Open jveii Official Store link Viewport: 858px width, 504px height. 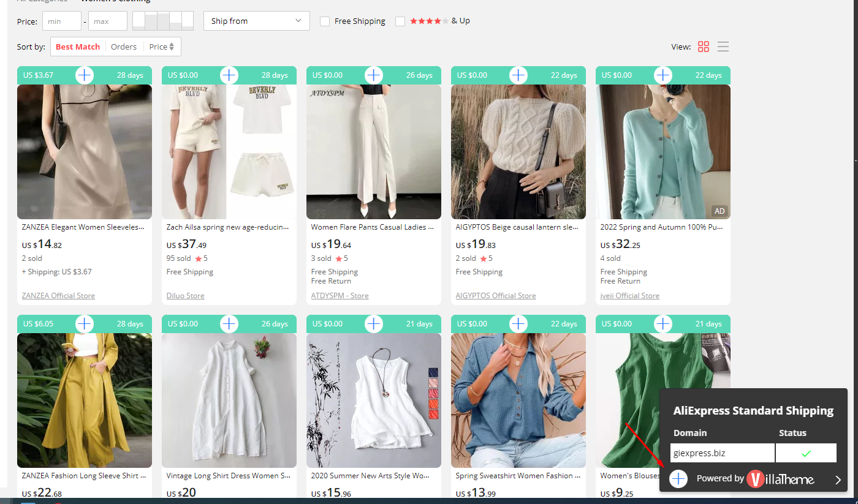(630, 296)
